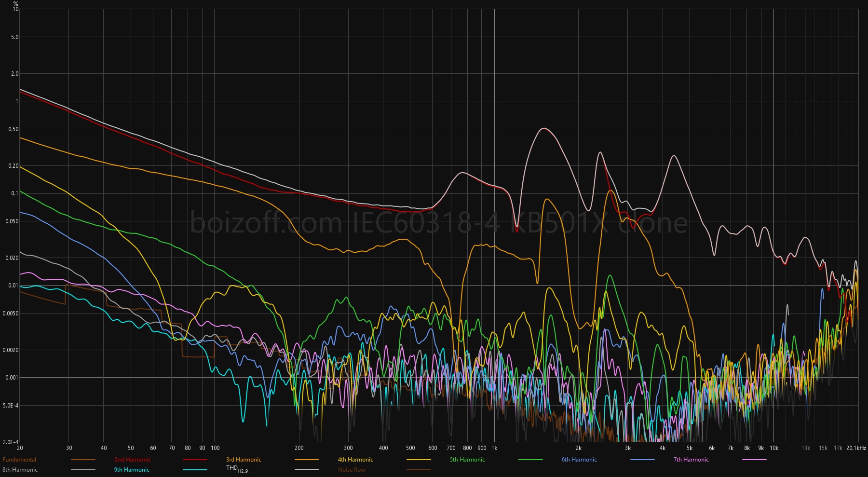Toggle the 2nd Harmonic legend label

pos(133,460)
